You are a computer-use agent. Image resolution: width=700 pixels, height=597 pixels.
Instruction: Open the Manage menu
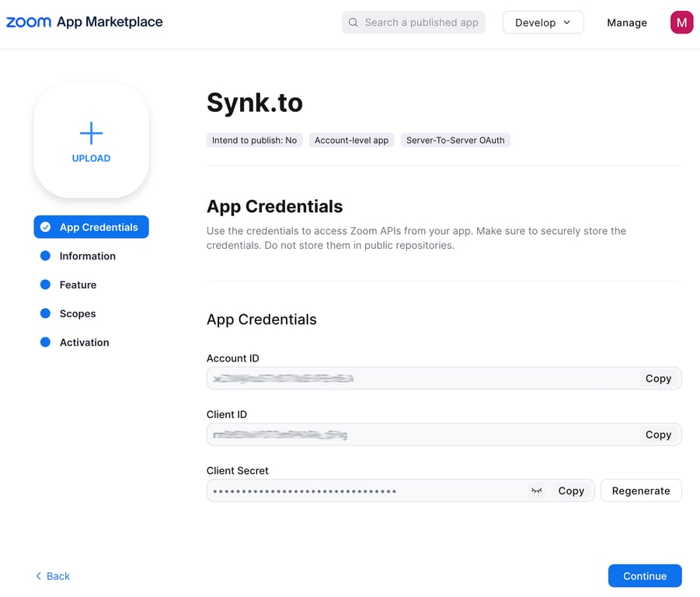click(626, 23)
